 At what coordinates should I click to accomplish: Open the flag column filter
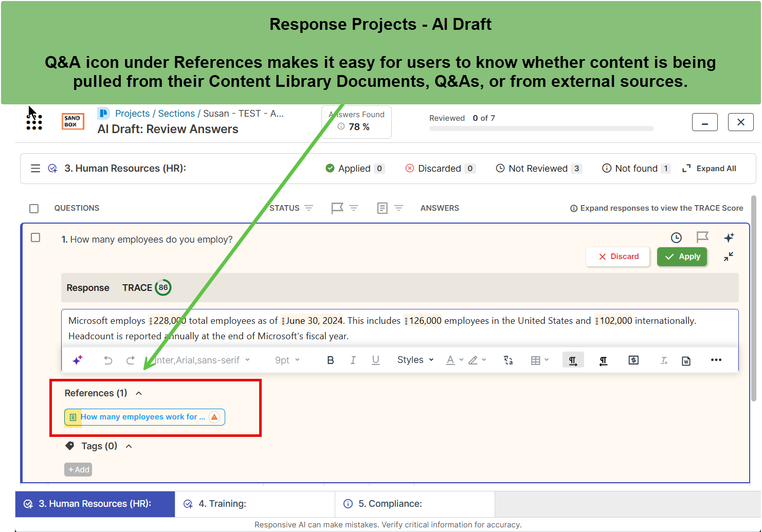point(354,208)
